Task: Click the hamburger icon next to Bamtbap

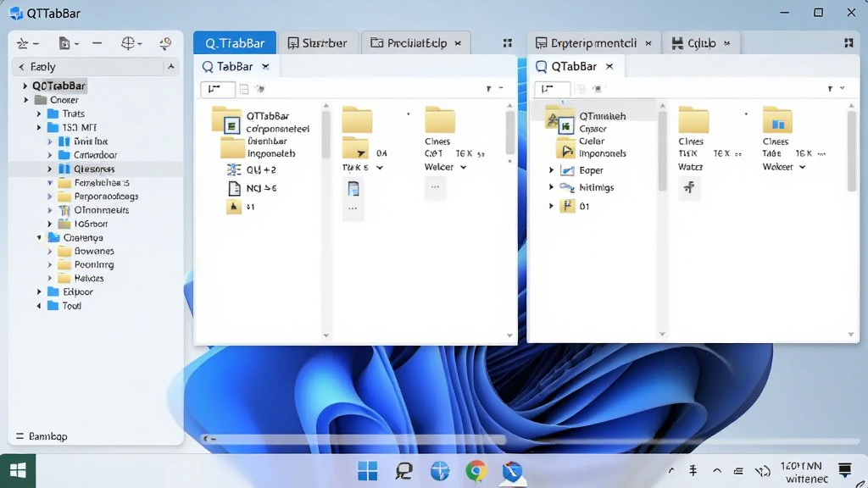Action: pyautogui.click(x=20, y=436)
